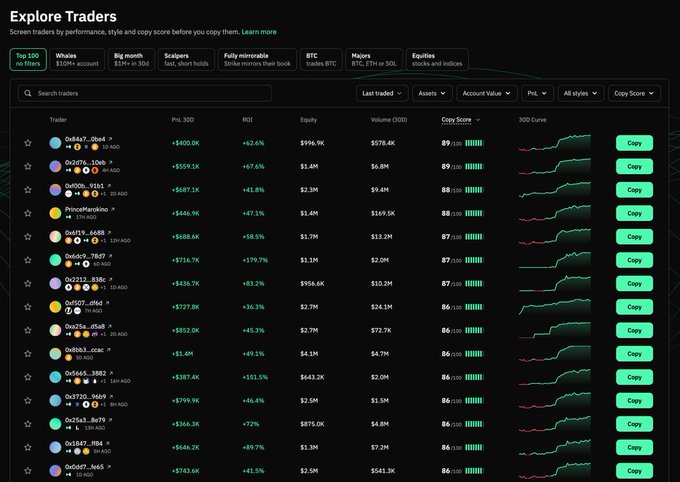Click avatar of trader 0x2212...838c
Viewport: 680px width, 482px height.
point(55,283)
